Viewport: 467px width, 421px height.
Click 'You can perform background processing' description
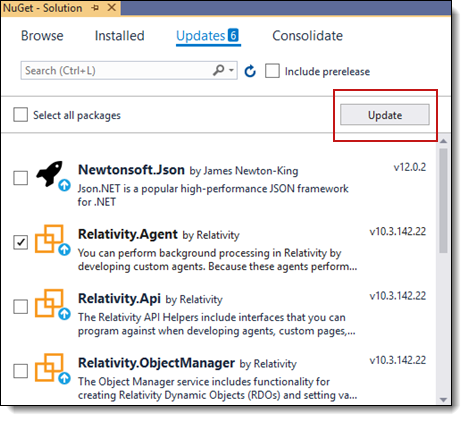click(217, 260)
